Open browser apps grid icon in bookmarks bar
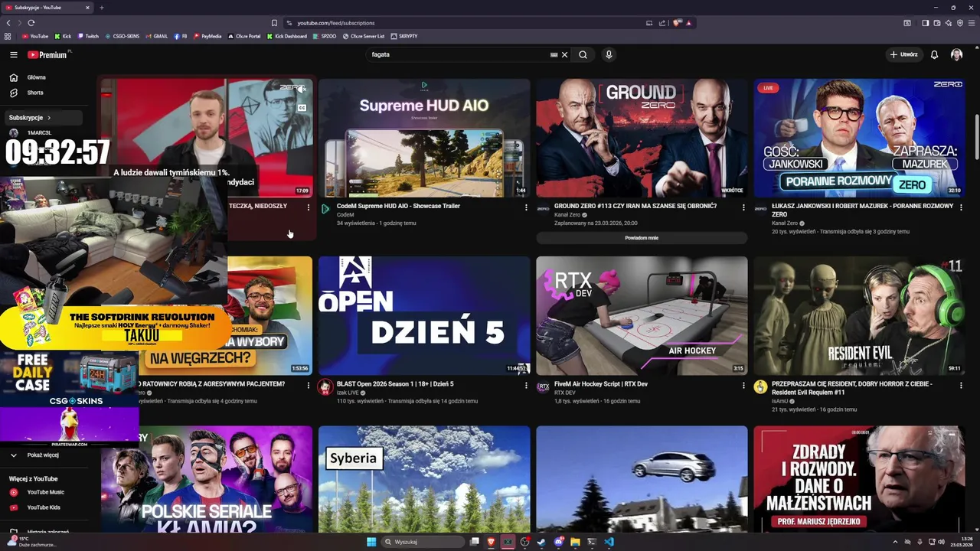980x551 pixels. coord(8,36)
